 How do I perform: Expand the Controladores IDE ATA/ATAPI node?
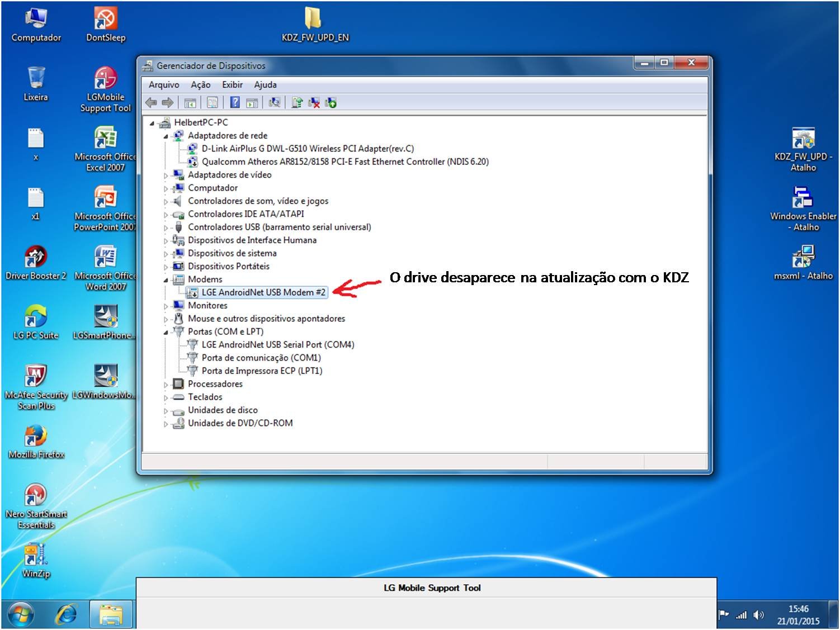pos(166,215)
